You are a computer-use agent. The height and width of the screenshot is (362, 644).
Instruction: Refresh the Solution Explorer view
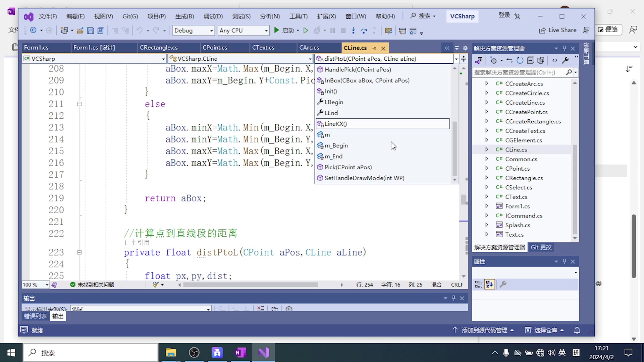point(520,60)
